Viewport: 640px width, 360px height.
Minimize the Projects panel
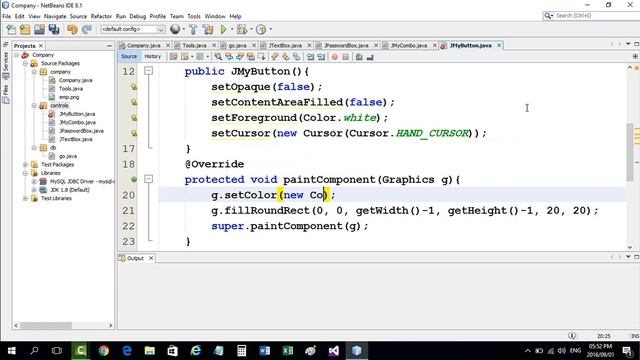coord(109,46)
